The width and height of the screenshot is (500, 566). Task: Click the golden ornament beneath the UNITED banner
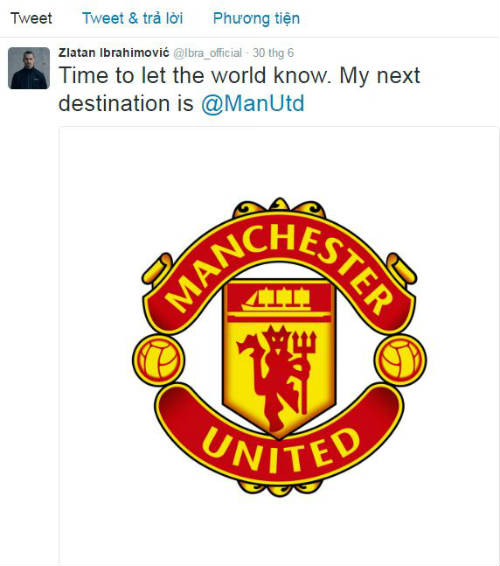(279, 488)
